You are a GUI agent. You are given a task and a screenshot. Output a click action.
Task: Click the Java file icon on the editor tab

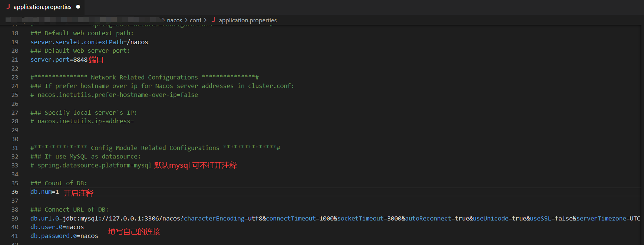(x=8, y=7)
